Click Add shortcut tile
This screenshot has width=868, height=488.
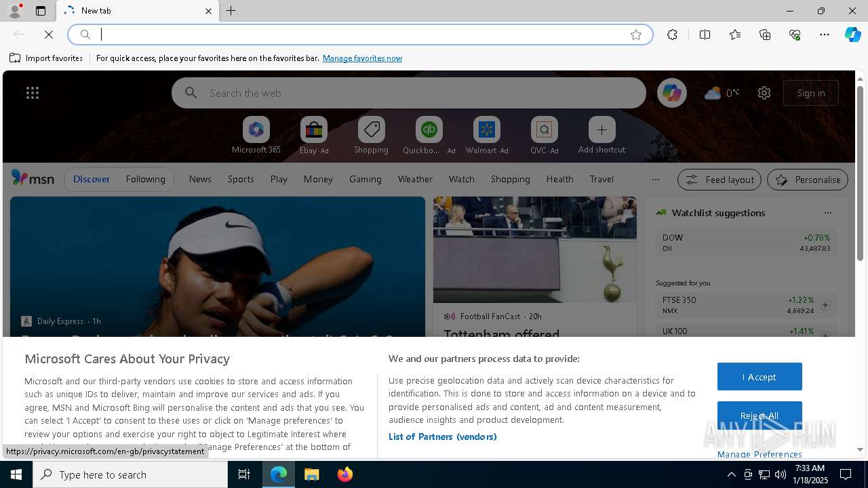601,136
